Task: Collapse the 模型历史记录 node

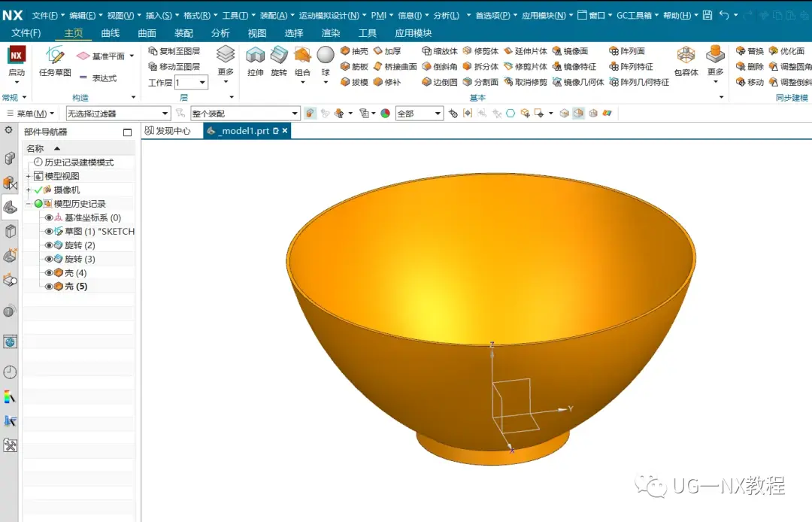Action: point(29,204)
